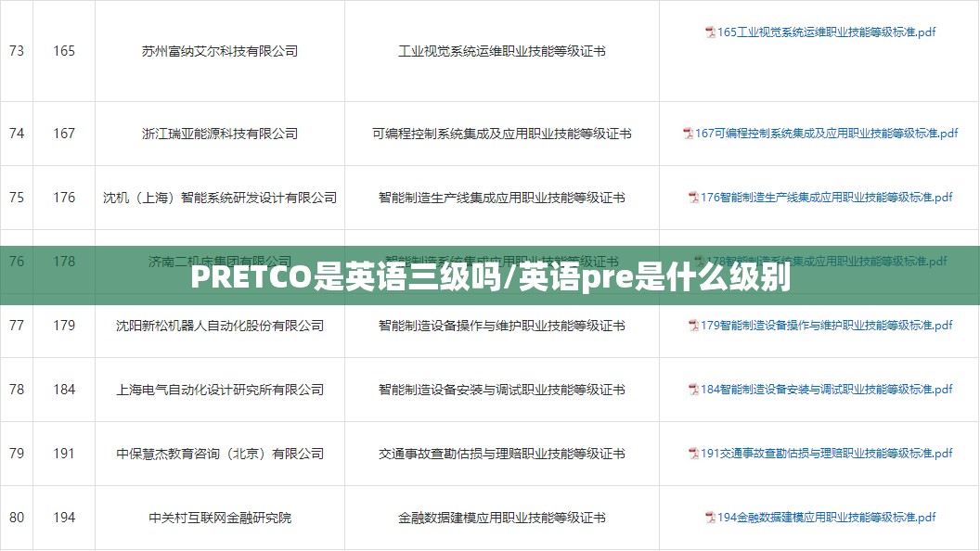980x551 pixels.
Task: Open 194金融数据建模应用职业技能等级标准.pdf link
Action: (x=826, y=518)
